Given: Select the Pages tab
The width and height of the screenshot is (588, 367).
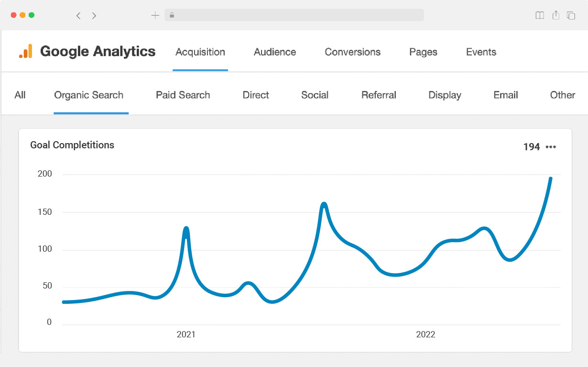Looking at the screenshot, I should [423, 52].
